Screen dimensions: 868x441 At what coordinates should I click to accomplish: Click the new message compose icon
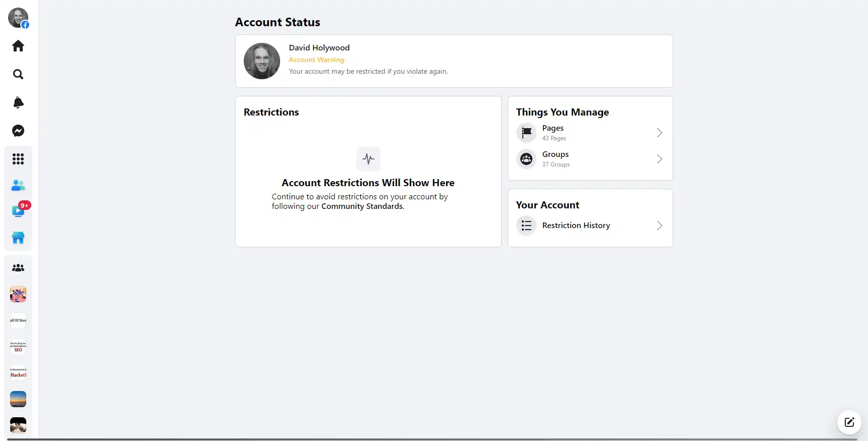849,422
